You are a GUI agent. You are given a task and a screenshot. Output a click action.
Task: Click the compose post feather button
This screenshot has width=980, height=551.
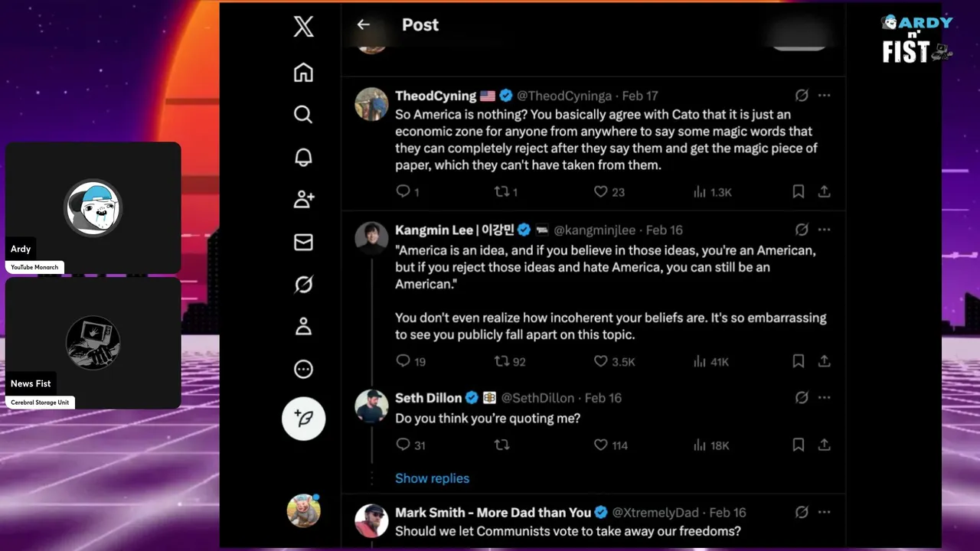[303, 419]
